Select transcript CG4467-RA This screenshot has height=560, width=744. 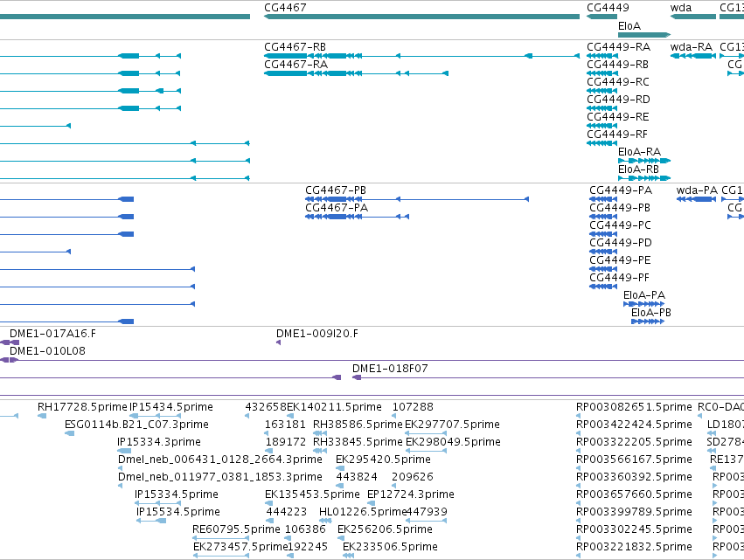point(357,73)
